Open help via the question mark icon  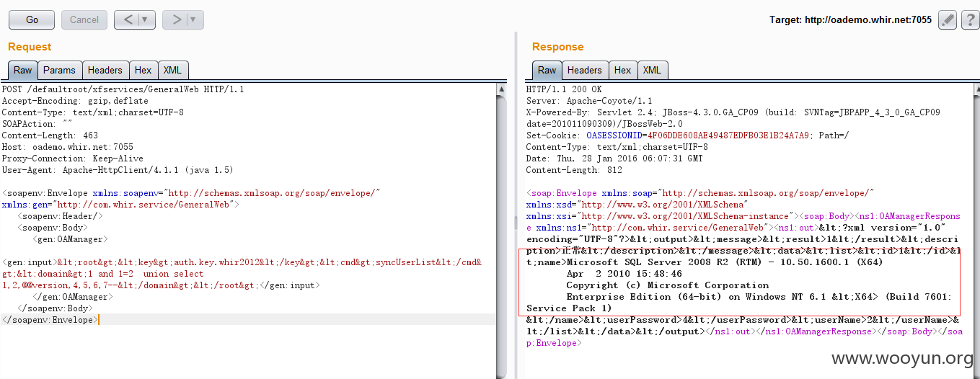[970, 20]
